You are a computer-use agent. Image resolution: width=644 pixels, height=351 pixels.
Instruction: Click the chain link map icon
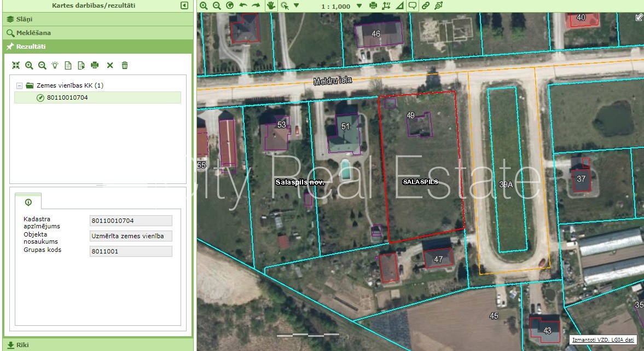426,5
